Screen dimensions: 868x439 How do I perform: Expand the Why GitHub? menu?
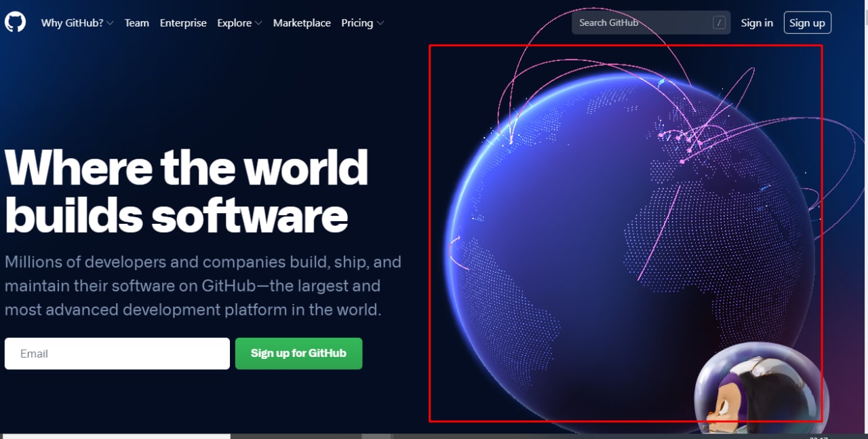coord(77,23)
